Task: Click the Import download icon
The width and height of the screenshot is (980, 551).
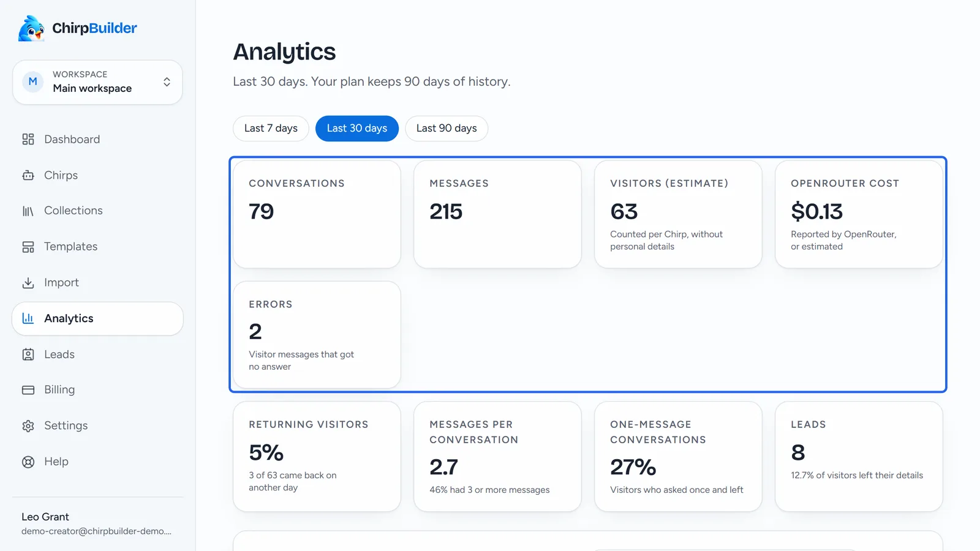Action: click(x=28, y=283)
